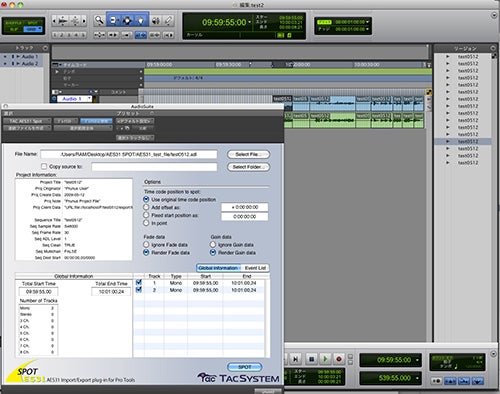Screen dimensions: 500x394
Task: Open TAC AES31 Spot plug-in selector
Action: 27,121
